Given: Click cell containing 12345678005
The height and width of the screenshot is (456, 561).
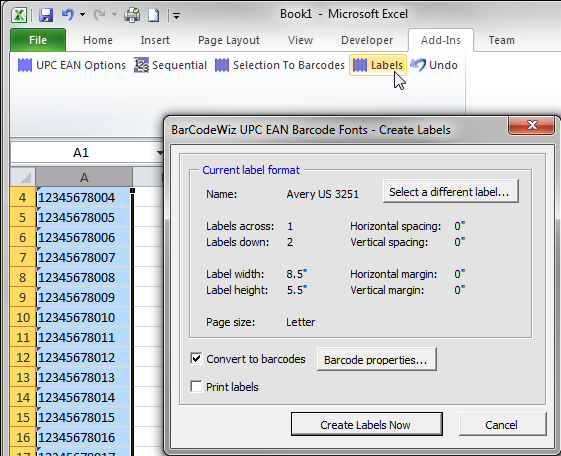Looking at the screenshot, I should [x=84, y=217].
